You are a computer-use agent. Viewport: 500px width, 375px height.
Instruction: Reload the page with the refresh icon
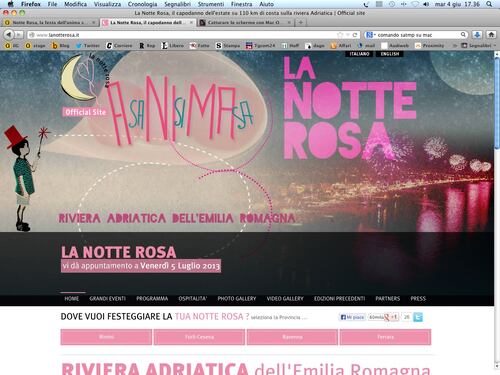355,35
